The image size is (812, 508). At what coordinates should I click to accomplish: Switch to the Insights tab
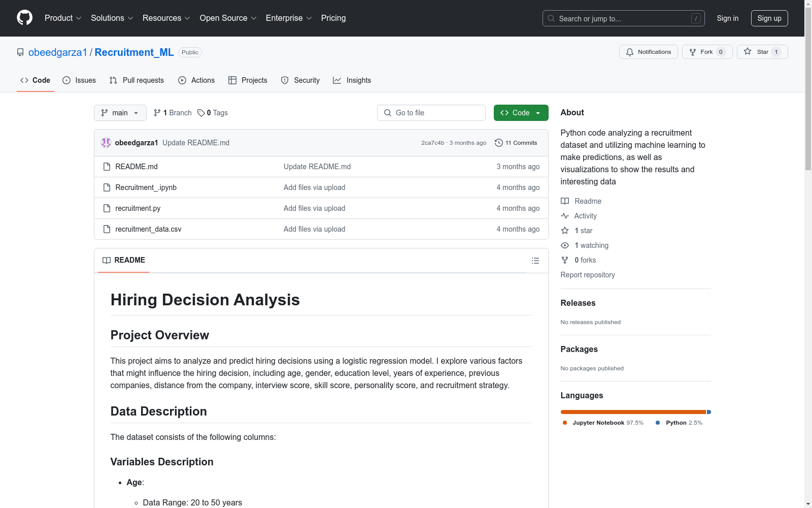(352, 80)
